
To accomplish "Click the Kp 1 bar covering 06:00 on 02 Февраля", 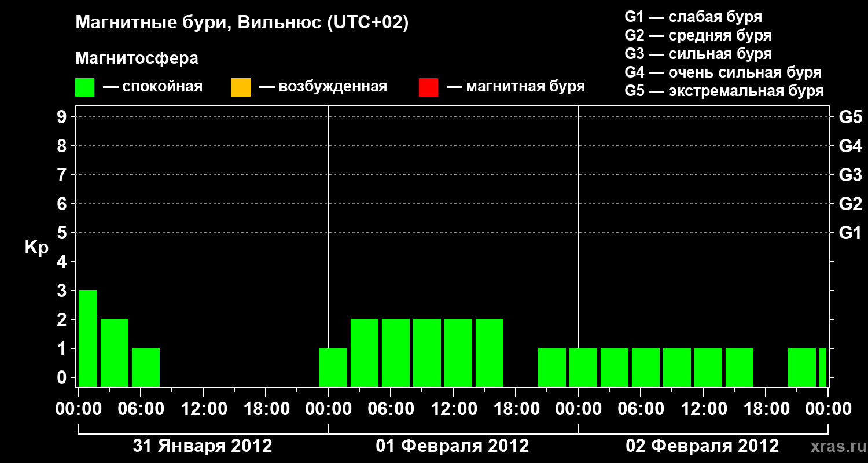I will (646, 367).
